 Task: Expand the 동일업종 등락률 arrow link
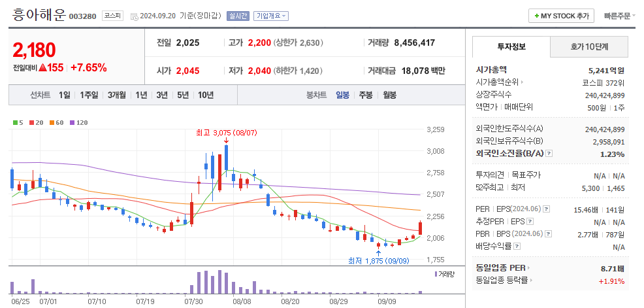pyautogui.click(x=532, y=281)
